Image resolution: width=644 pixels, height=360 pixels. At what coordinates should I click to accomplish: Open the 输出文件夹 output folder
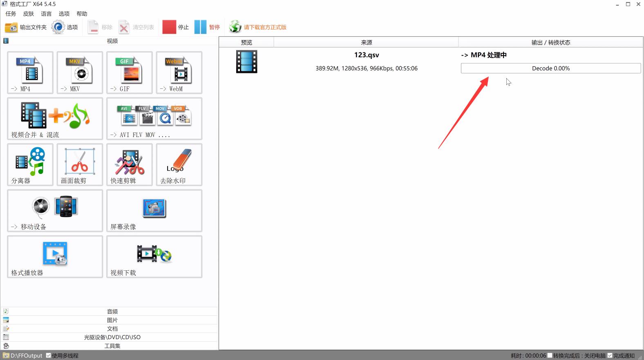(x=26, y=27)
